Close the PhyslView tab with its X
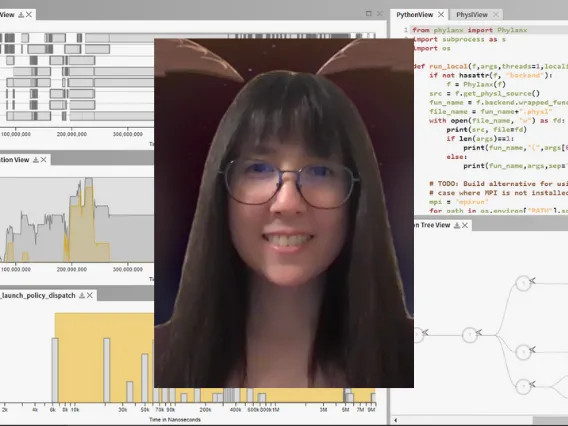 click(496, 15)
